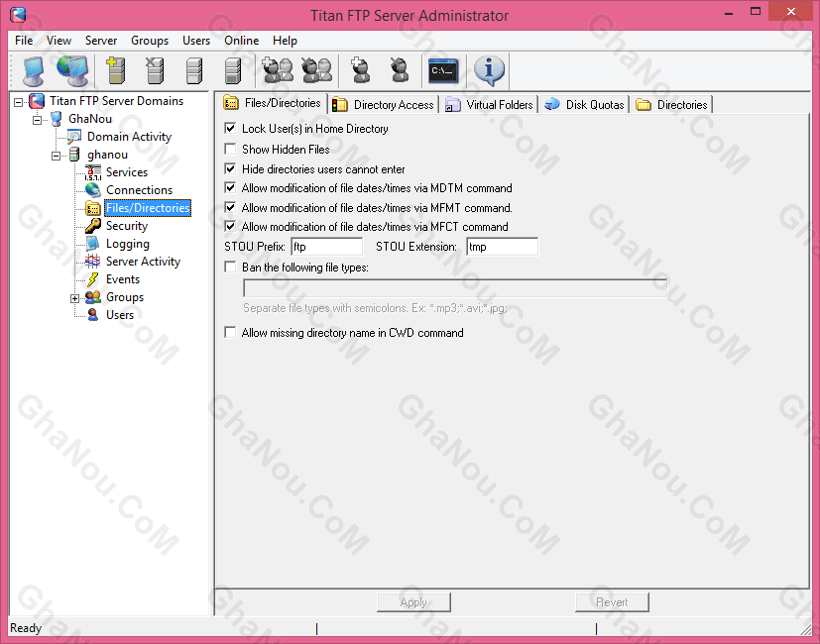Click the ghanou server icon in tree
820x644 pixels.
74,155
